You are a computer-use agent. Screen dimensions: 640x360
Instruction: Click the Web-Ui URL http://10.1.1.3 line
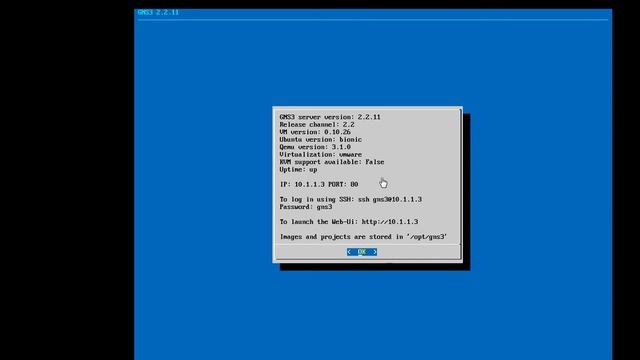(349, 222)
